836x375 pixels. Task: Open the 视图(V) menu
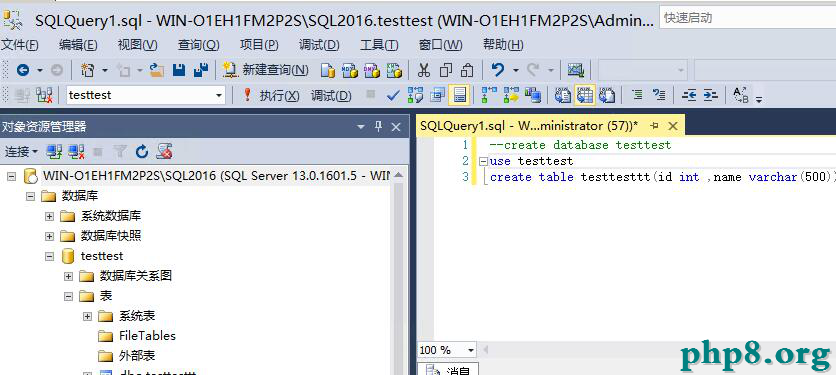(138, 45)
